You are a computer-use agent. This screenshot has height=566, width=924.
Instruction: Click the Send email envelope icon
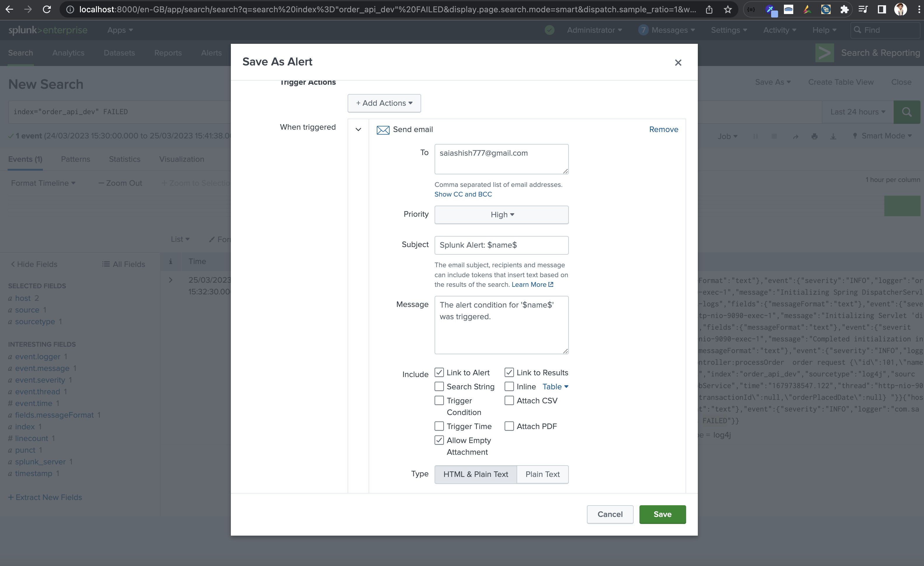(383, 129)
